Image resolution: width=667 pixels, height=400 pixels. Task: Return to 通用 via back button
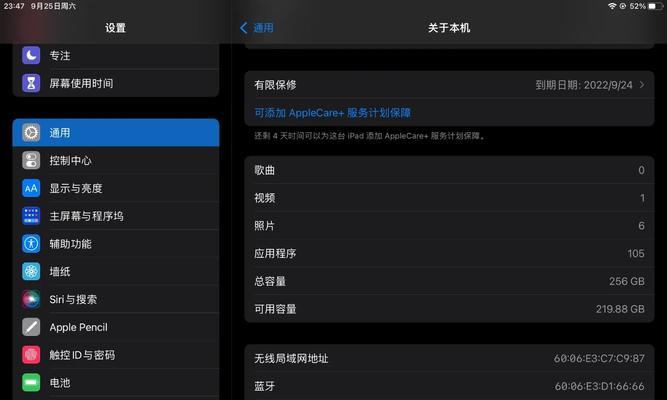pos(257,28)
